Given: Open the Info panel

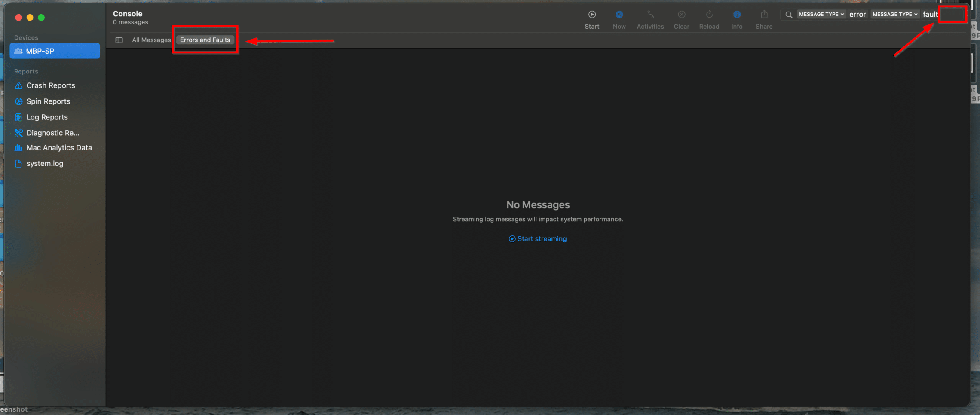Looking at the screenshot, I should tap(737, 18).
